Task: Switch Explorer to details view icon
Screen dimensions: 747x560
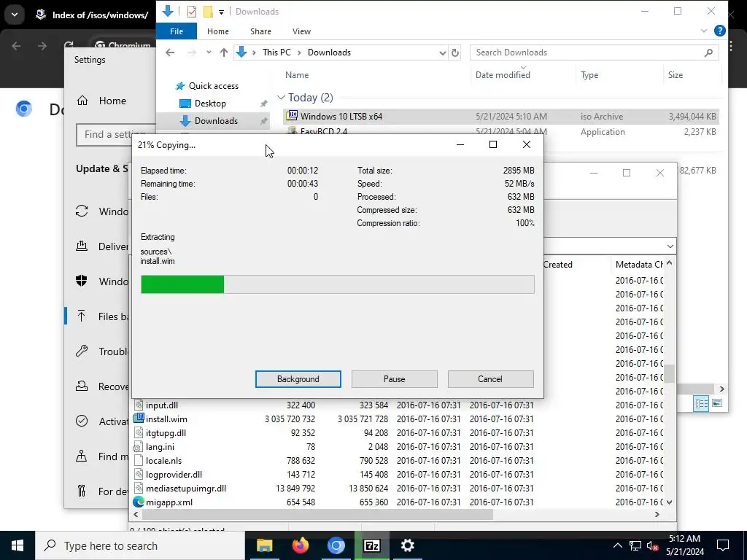Action: tap(701, 403)
